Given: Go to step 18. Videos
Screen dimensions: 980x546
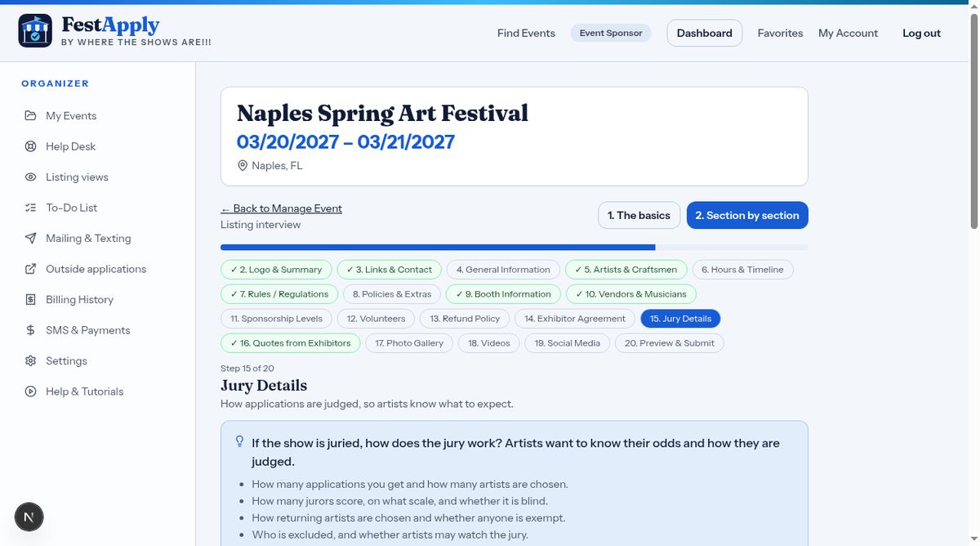Looking at the screenshot, I should pos(489,343).
